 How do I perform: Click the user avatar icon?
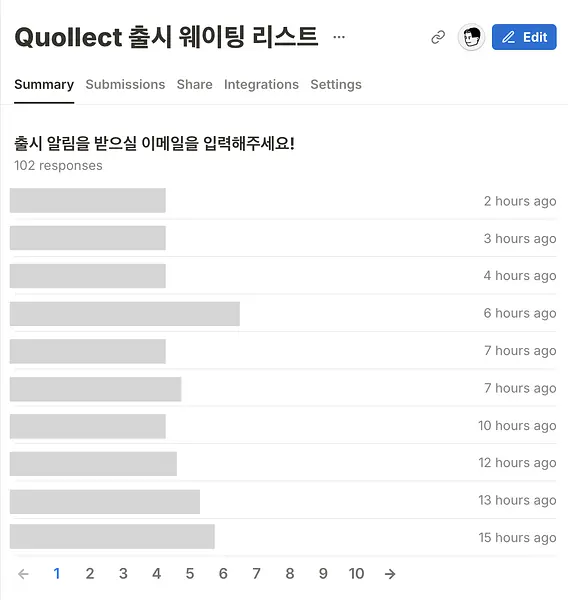point(471,37)
